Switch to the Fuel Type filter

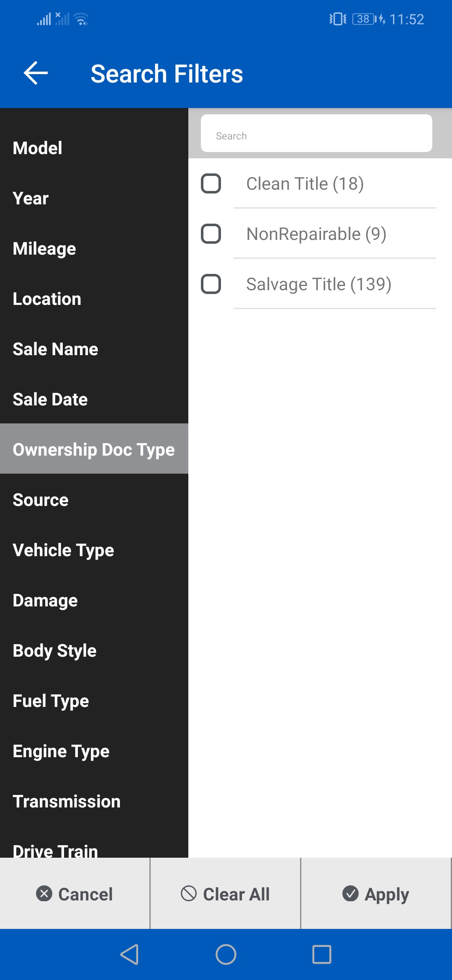[x=51, y=701]
